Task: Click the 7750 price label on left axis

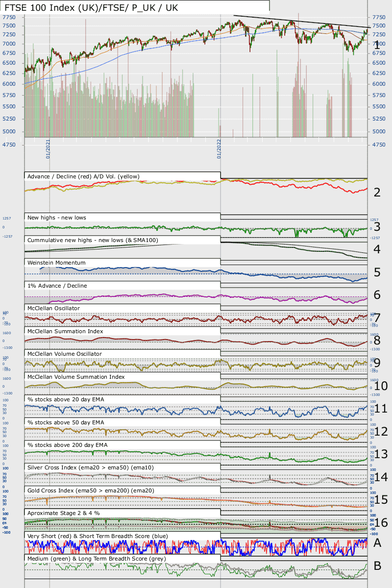Action: (x=9, y=17)
